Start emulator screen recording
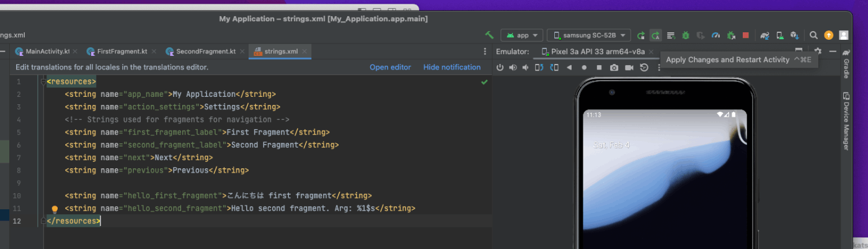868x249 pixels. point(629,67)
